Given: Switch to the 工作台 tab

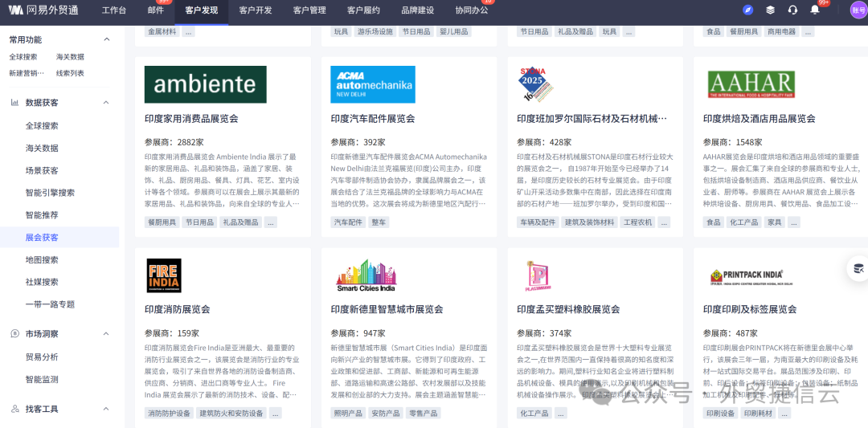Looking at the screenshot, I should (x=114, y=10).
